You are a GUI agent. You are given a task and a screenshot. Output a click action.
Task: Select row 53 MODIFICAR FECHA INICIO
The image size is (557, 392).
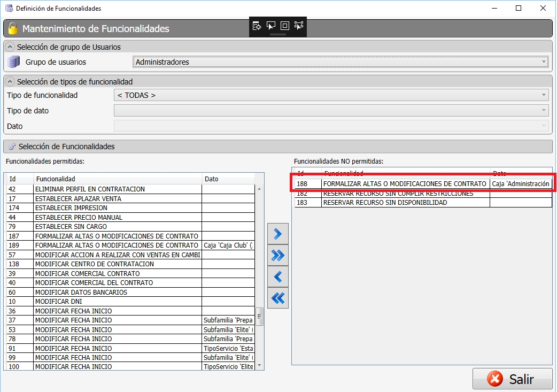(x=131, y=329)
